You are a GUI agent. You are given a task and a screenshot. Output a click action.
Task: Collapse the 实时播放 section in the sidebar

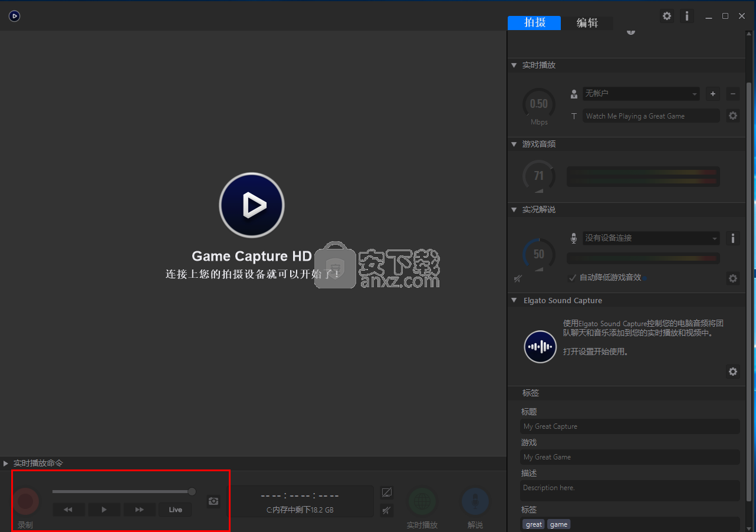514,65
